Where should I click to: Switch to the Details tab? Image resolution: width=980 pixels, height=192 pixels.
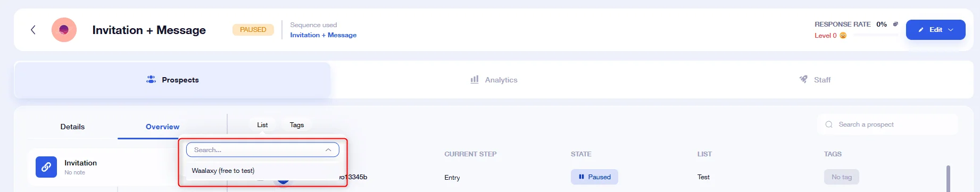click(72, 127)
